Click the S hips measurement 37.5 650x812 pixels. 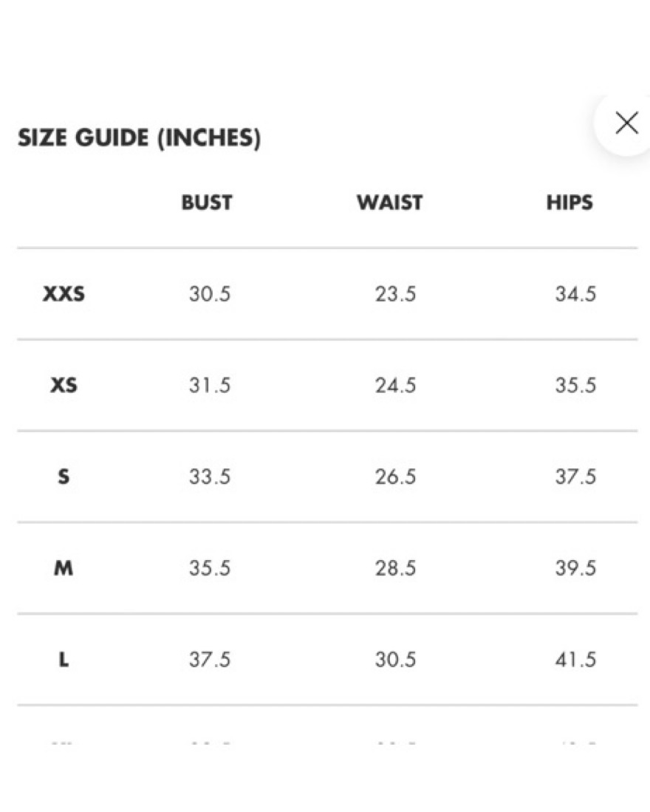[575, 477]
